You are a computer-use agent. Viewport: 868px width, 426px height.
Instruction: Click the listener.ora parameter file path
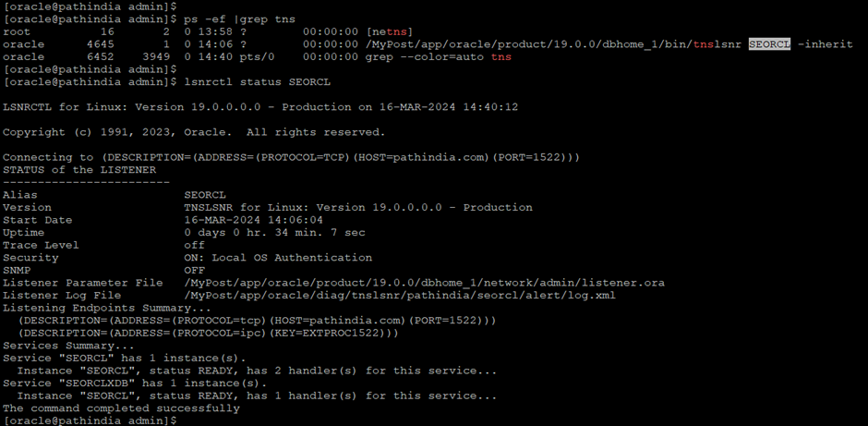click(424, 283)
